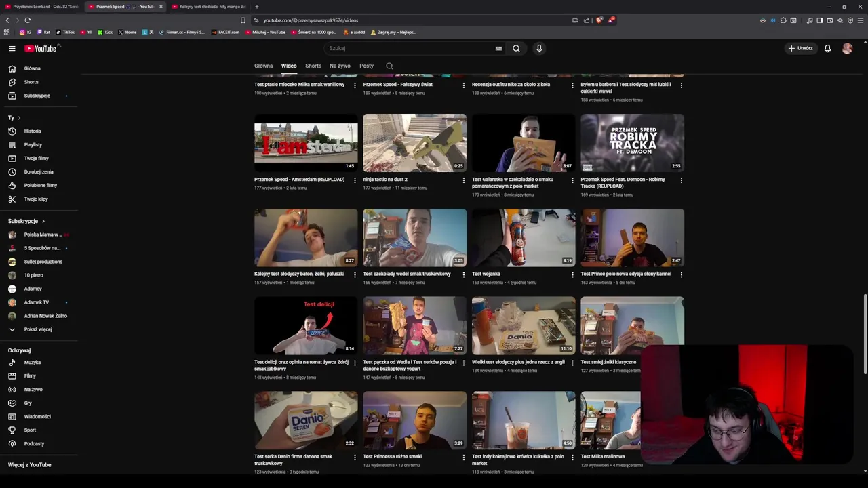Open the Amsterdam reupload video thumbnail
The image size is (868, 488).
point(306,143)
